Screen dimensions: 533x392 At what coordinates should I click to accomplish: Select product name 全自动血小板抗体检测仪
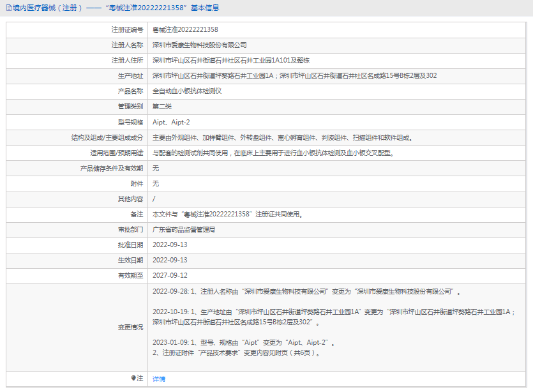coord(187,91)
